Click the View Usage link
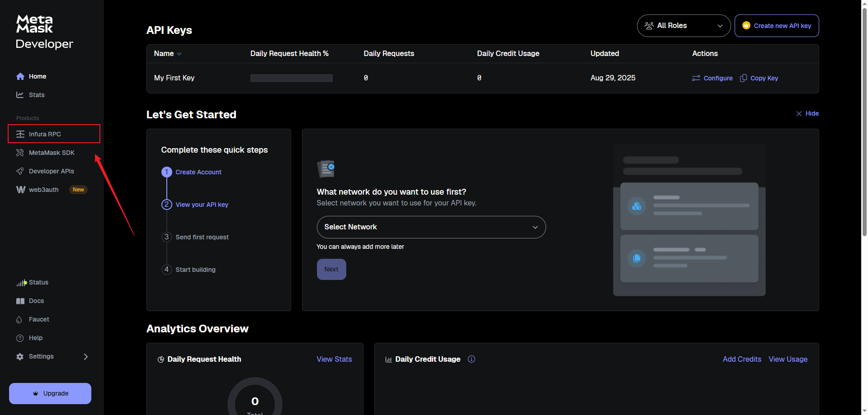The height and width of the screenshot is (415, 868). click(x=788, y=359)
